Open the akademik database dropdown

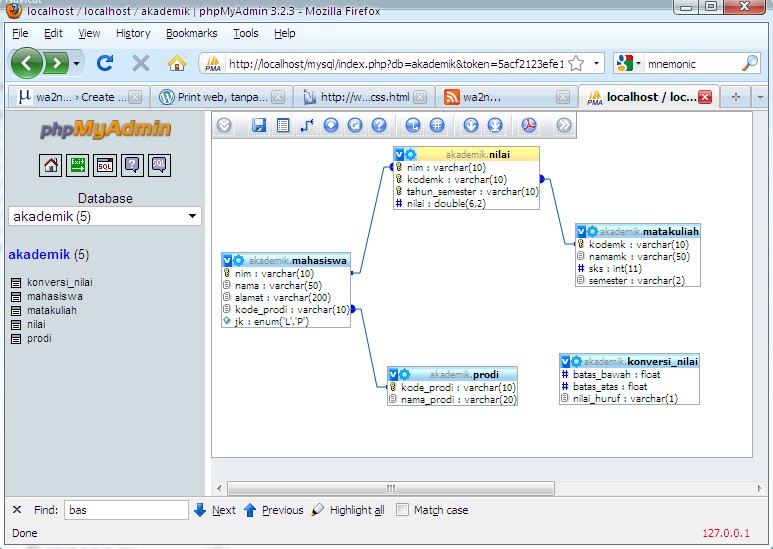[x=105, y=216]
